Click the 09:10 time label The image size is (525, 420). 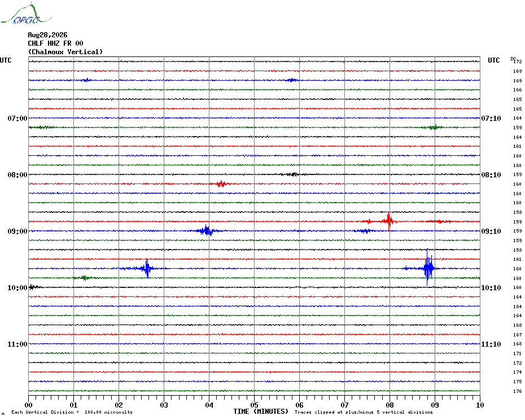pyautogui.click(x=491, y=231)
